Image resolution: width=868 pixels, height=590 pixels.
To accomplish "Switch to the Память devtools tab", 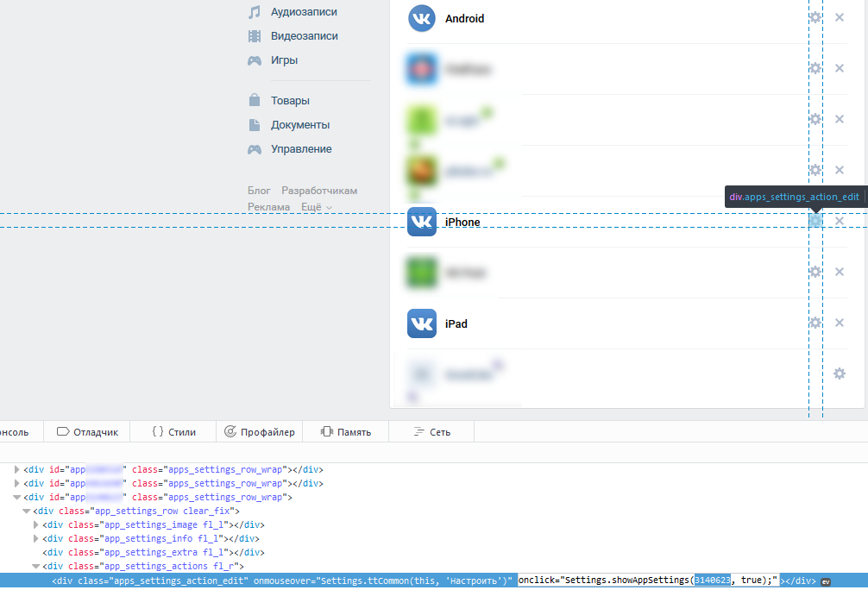I will pyautogui.click(x=346, y=431).
